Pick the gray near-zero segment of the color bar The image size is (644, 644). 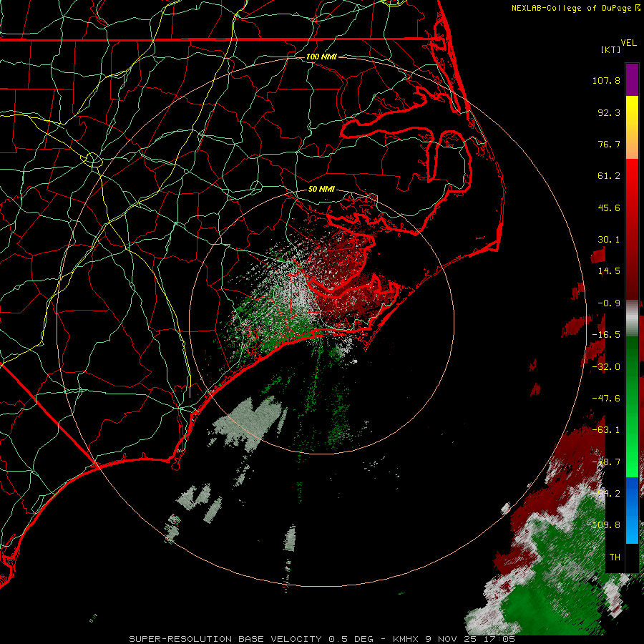[632, 318]
